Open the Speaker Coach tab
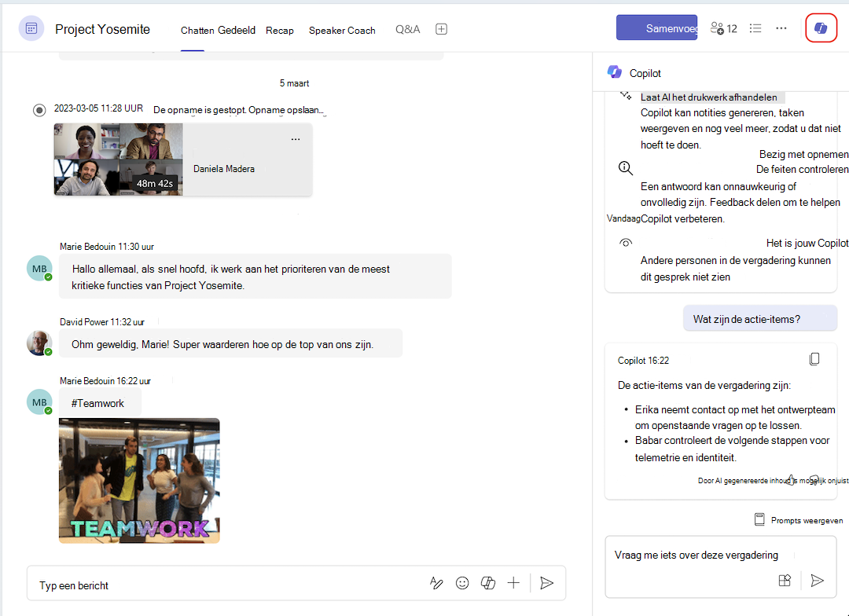The width and height of the screenshot is (849, 616). coord(342,30)
